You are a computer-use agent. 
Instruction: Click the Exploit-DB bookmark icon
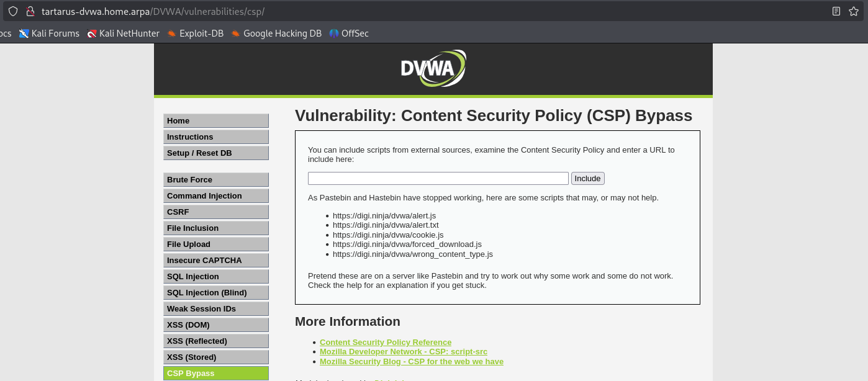170,34
